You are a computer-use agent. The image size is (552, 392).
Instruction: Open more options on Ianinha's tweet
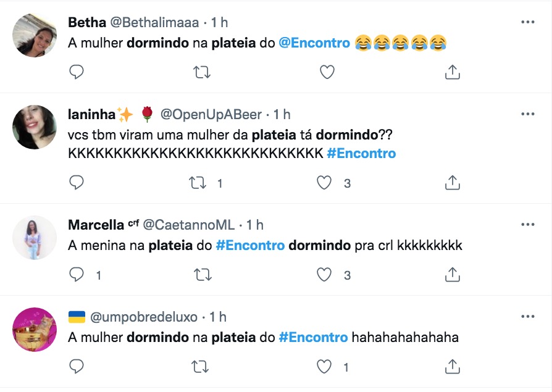[527, 114]
